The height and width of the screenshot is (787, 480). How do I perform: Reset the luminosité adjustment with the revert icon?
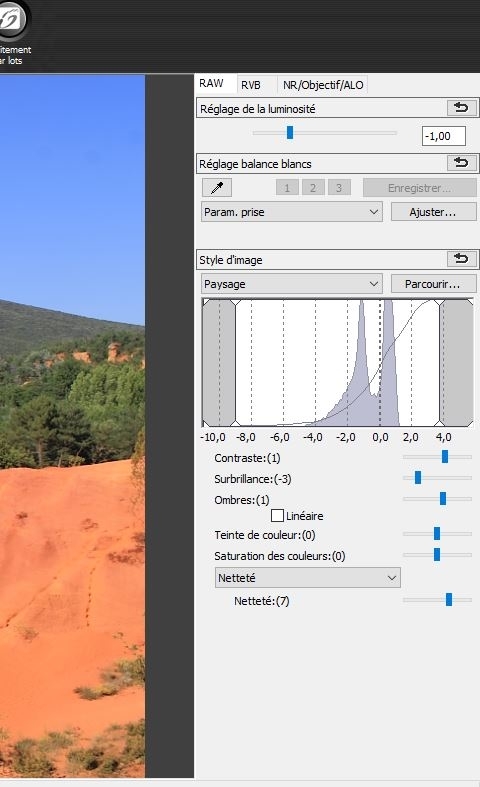coord(461,107)
